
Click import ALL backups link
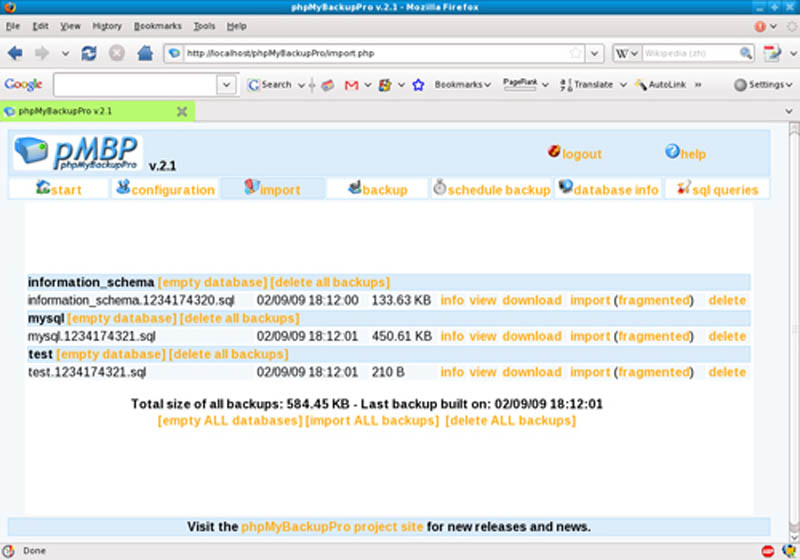372,420
